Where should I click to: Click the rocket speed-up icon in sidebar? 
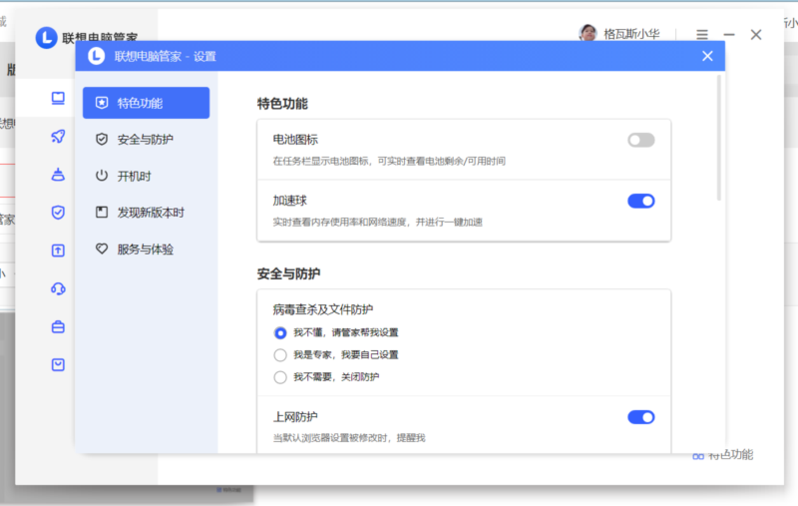[58, 136]
